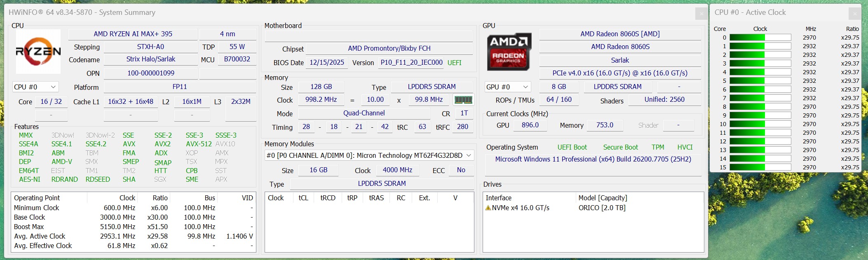Image resolution: width=868 pixels, height=260 pixels.
Task: Click the BIOS version P10_F11_20_IEC000 field
Action: coord(411,63)
